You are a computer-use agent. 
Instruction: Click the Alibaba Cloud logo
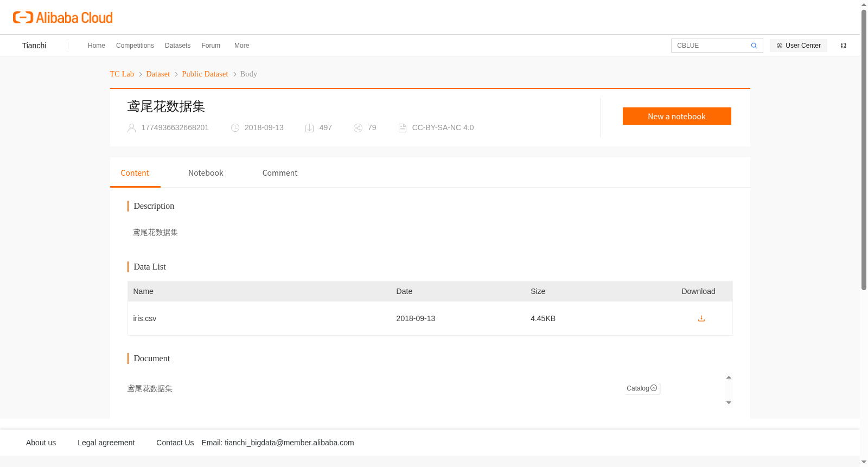coord(63,17)
